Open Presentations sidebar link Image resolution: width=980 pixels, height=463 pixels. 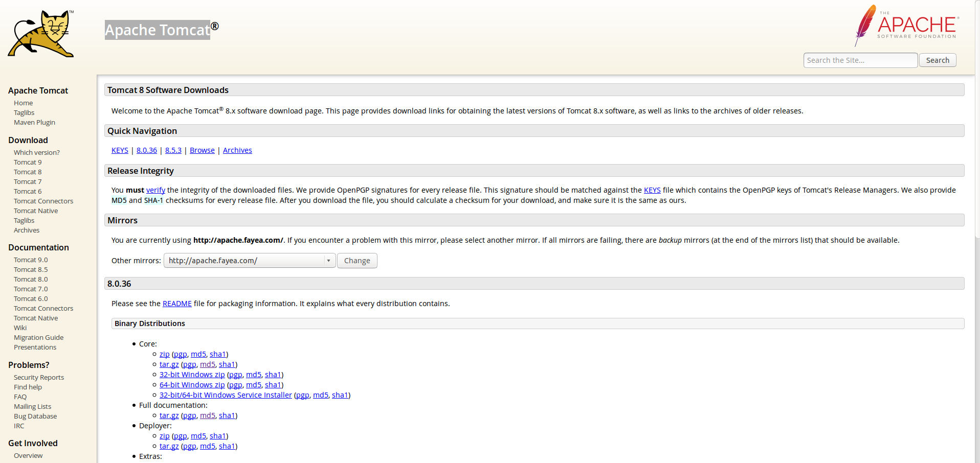[35, 348]
